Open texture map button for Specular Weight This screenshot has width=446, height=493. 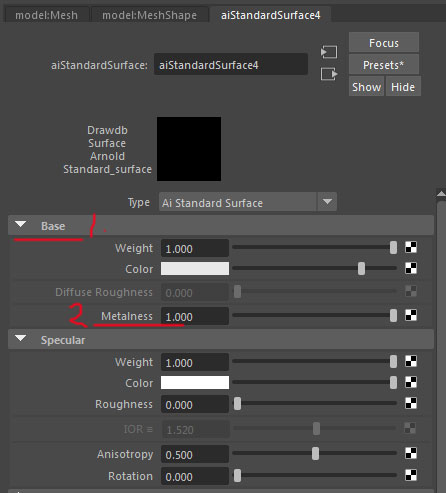click(411, 362)
